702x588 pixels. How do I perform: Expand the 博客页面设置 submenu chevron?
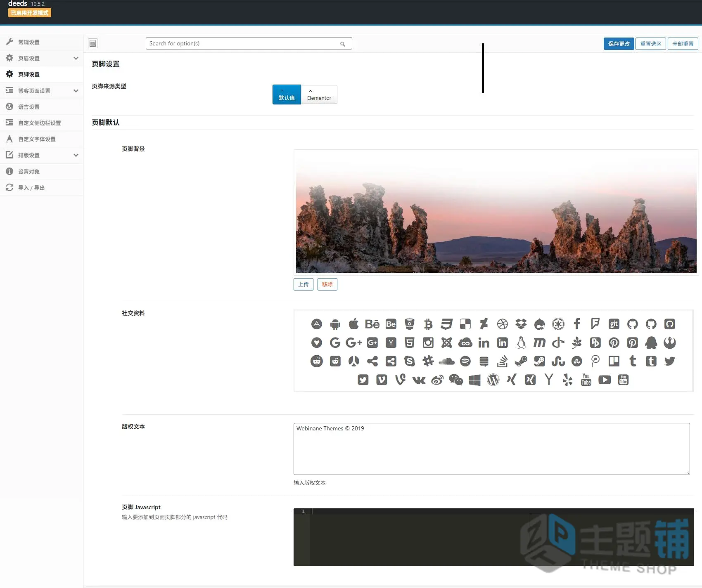click(76, 91)
